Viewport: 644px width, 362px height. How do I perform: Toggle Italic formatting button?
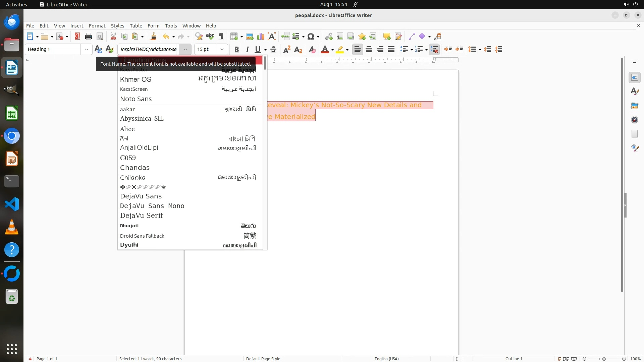[247, 50]
